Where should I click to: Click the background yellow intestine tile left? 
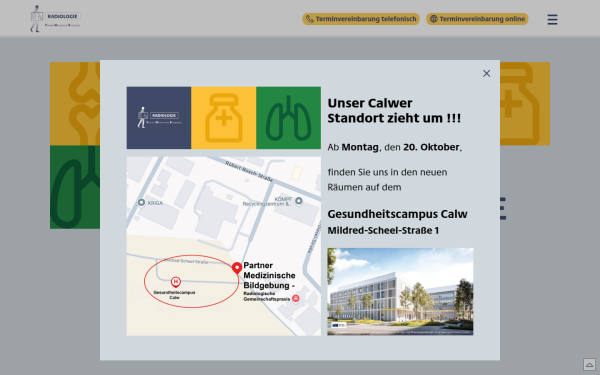click(x=75, y=104)
